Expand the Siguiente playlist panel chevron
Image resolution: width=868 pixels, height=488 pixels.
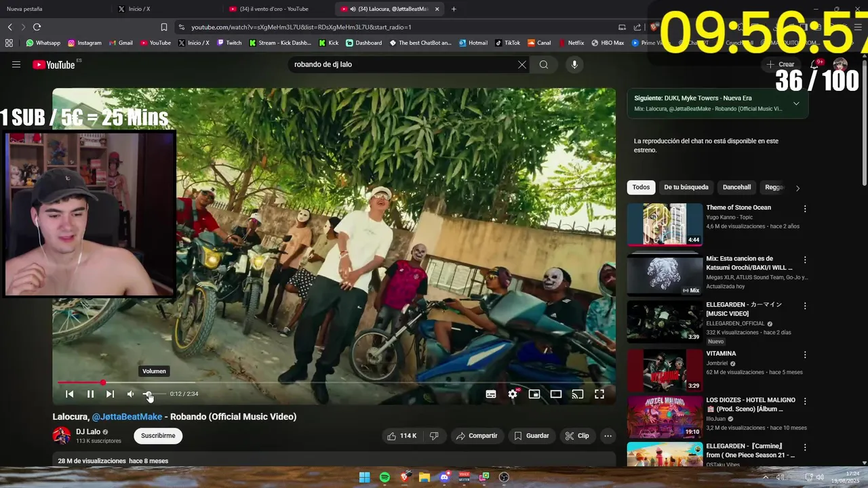[x=796, y=104]
